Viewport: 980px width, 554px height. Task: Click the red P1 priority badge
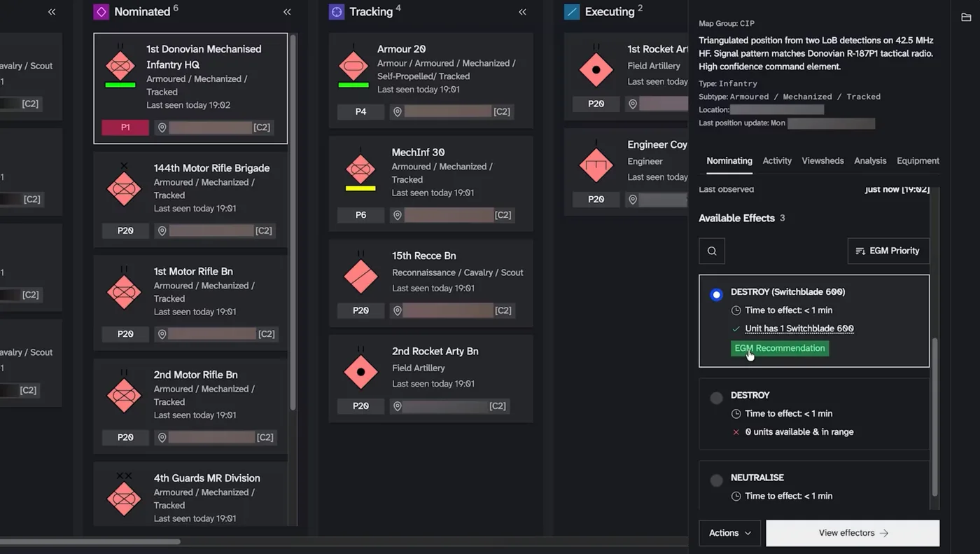point(125,127)
